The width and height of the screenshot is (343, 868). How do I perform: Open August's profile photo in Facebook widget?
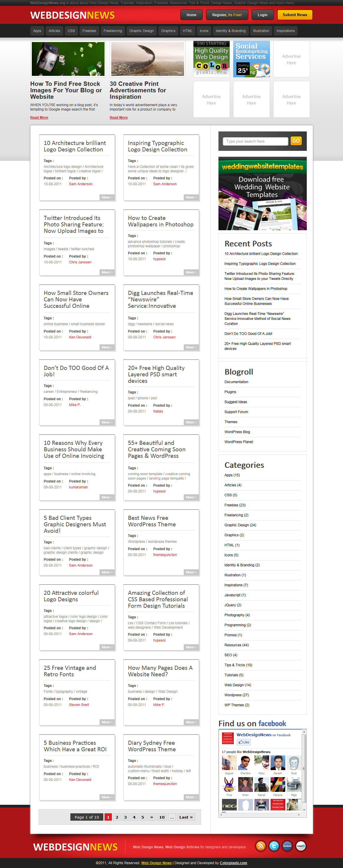[x=229, y=762]
